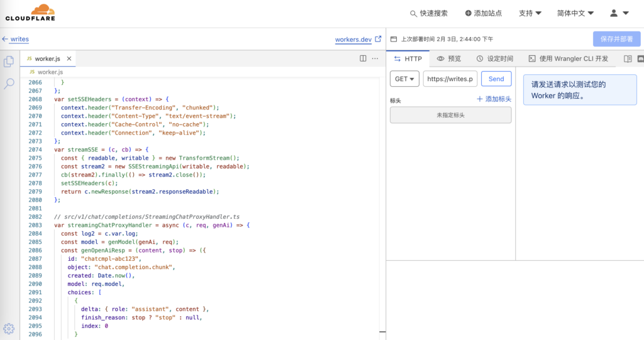Open the 支持 support dropdown

click(530, 13)
